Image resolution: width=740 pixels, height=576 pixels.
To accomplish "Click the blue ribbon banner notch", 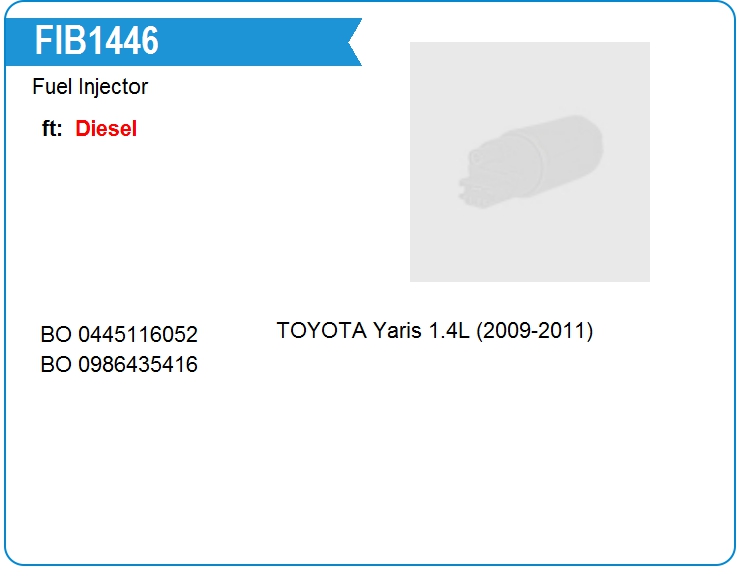I will point(355,42).
